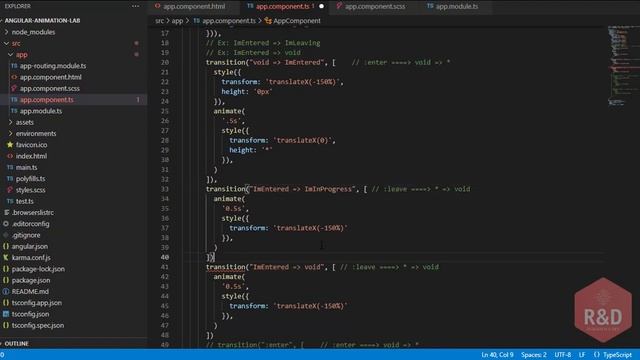Open app.component.html in explorer

coord(51,77)
